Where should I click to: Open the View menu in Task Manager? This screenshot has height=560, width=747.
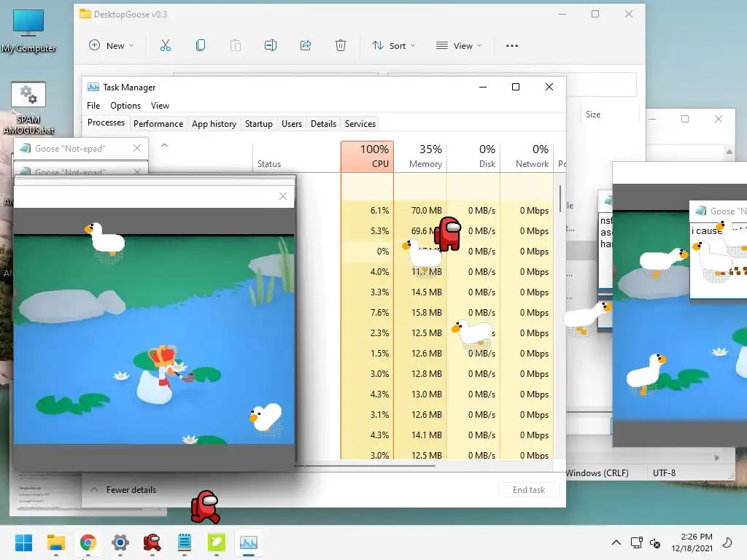pyautogui.click(x=160, y=106)
